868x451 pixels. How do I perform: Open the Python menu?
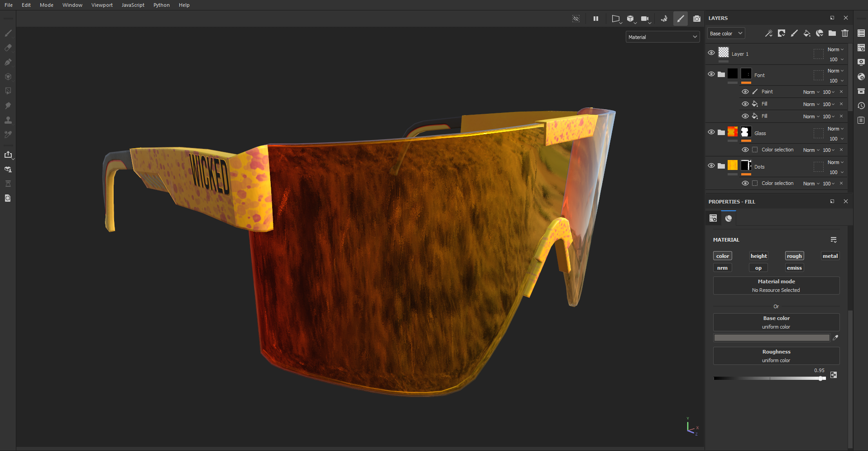tap(161, 5)
